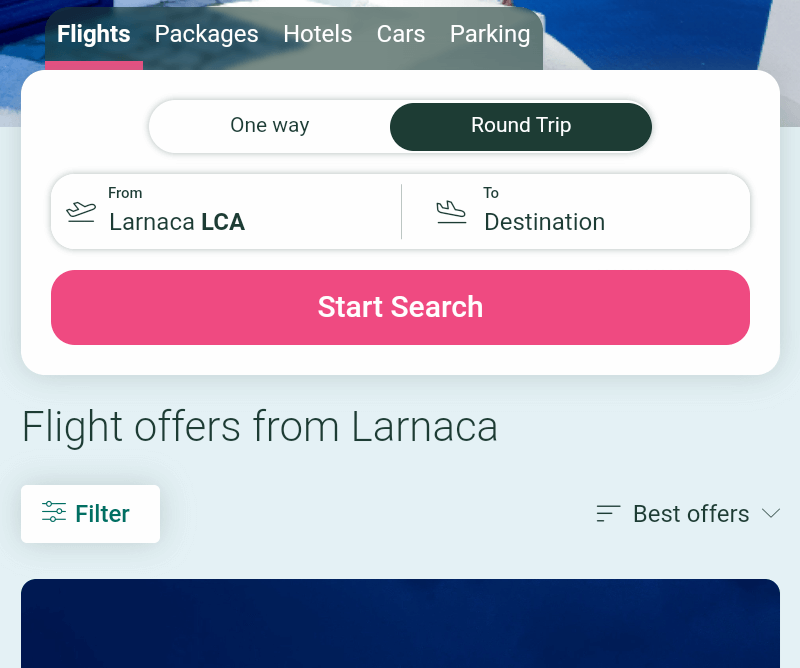
Task: Open the Best offers sort dropdown
Action: pyautogui.click(x=688, y=513)
